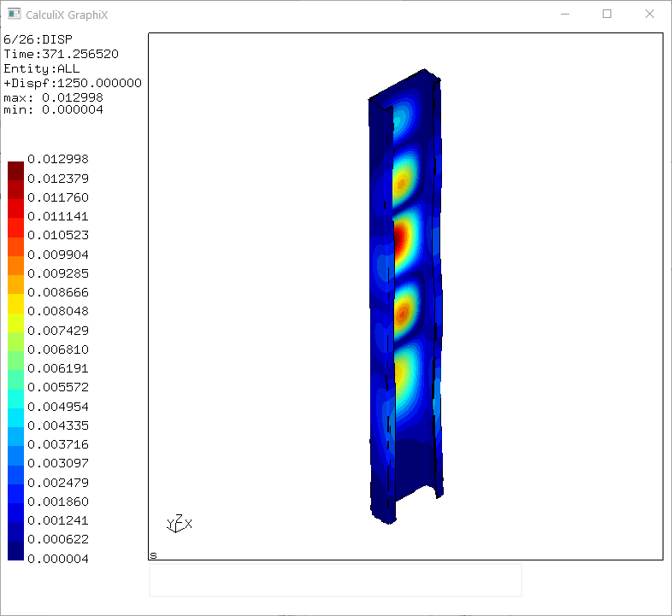Click legend value 0.003097

[58, 463]
